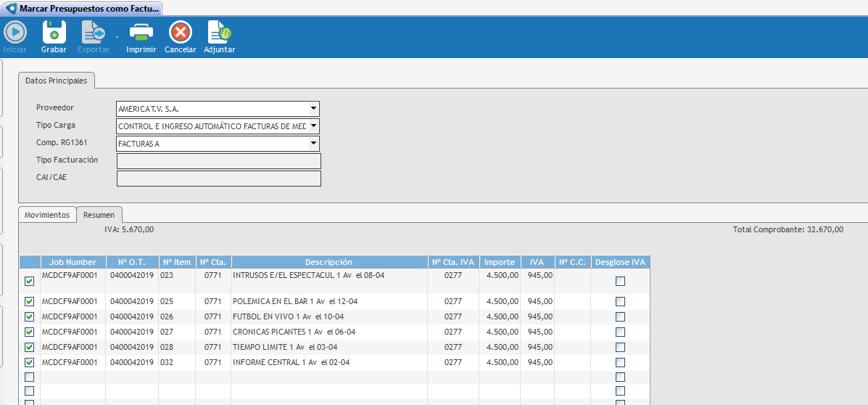The height and width of the screenshot is (405, 868).
Task: Switch to the Movimientos tab
Action: click(47, 215)
